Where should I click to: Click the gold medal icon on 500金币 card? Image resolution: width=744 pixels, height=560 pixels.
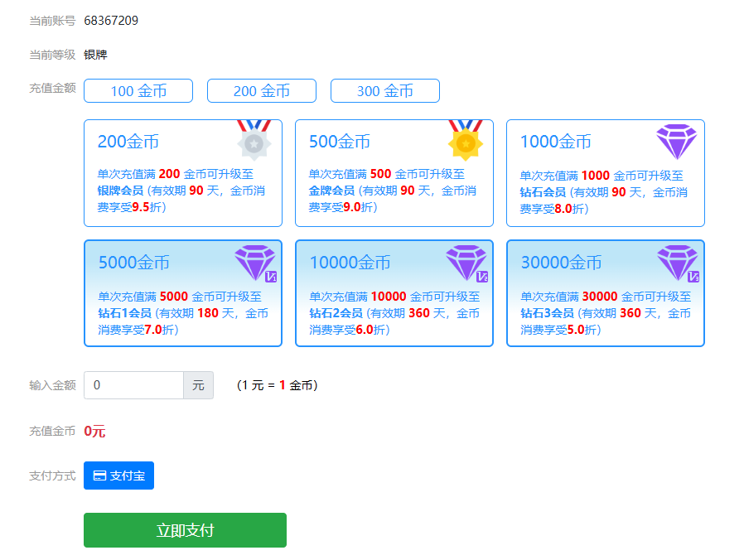coord(465,140)
